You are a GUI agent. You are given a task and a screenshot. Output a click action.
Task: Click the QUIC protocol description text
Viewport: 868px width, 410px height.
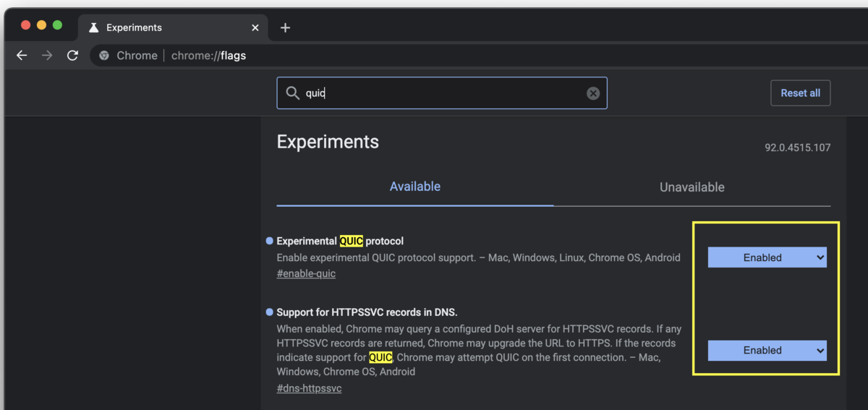point(478,257)
